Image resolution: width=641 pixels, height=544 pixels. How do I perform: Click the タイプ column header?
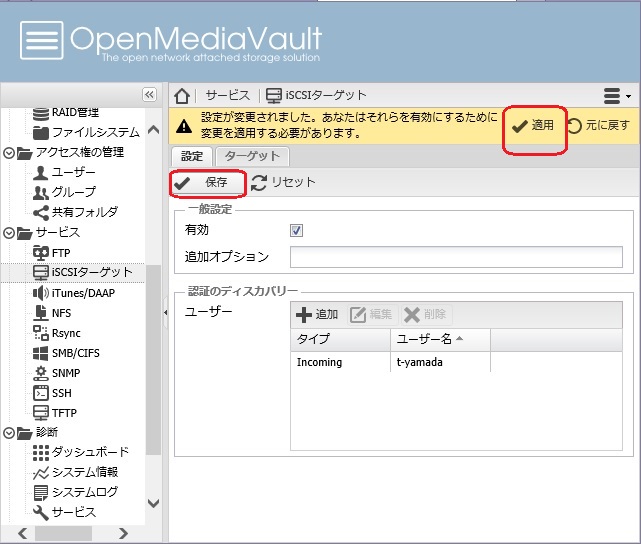point(341,339)
